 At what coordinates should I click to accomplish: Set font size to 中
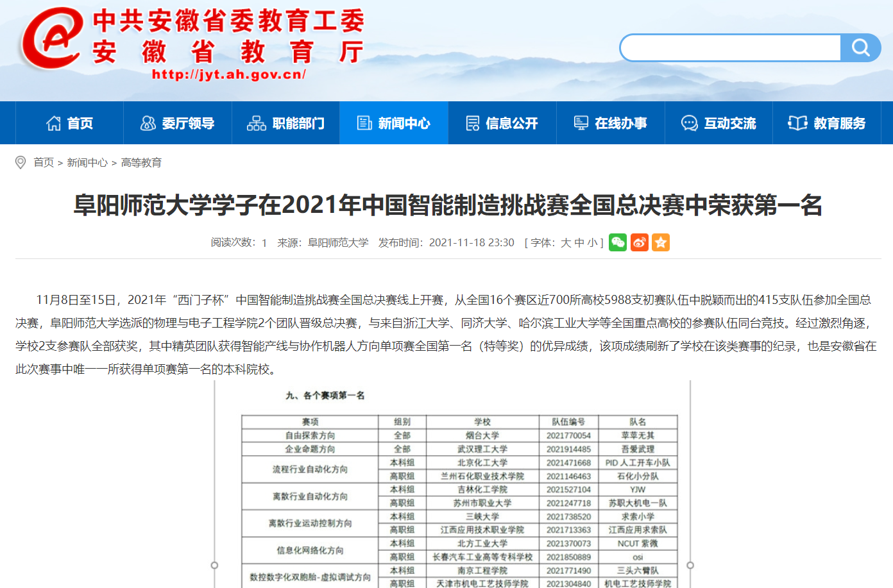coord(579,243)
